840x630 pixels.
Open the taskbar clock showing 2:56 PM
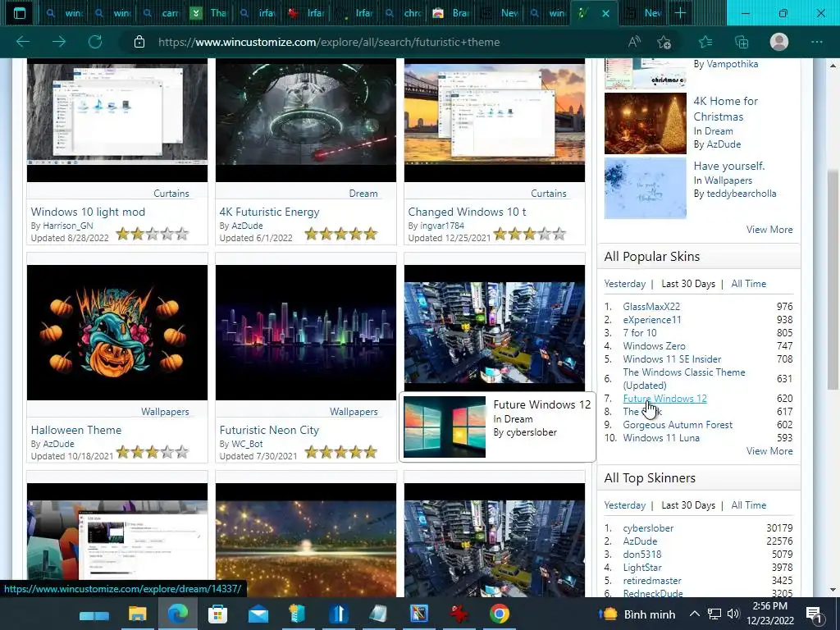click(769, 614)
